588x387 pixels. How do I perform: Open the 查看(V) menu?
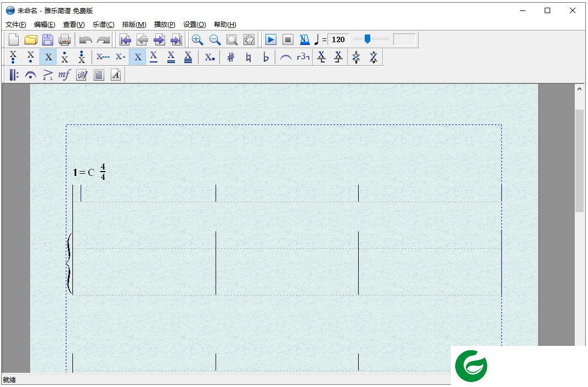pyautogui.click(x=74, y=24)
